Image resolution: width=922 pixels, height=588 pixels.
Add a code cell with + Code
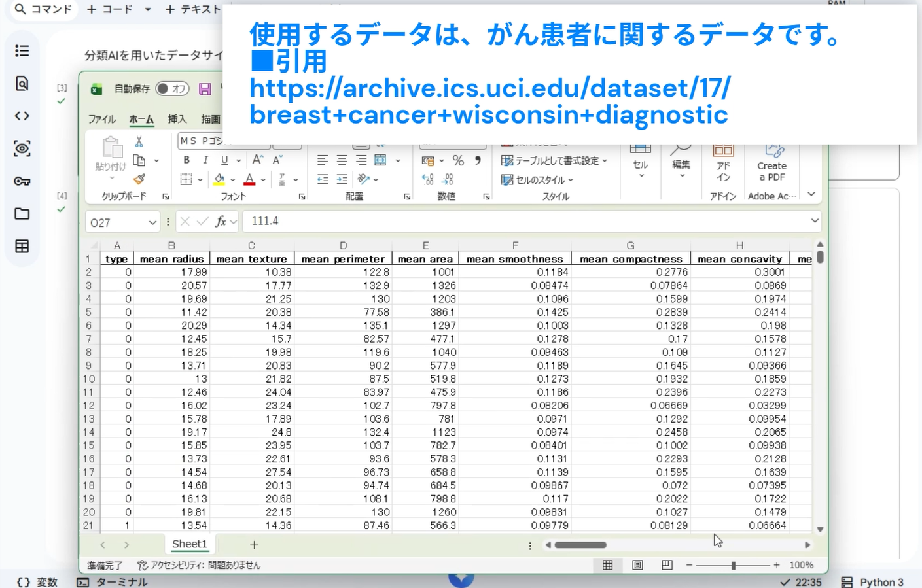109,10
